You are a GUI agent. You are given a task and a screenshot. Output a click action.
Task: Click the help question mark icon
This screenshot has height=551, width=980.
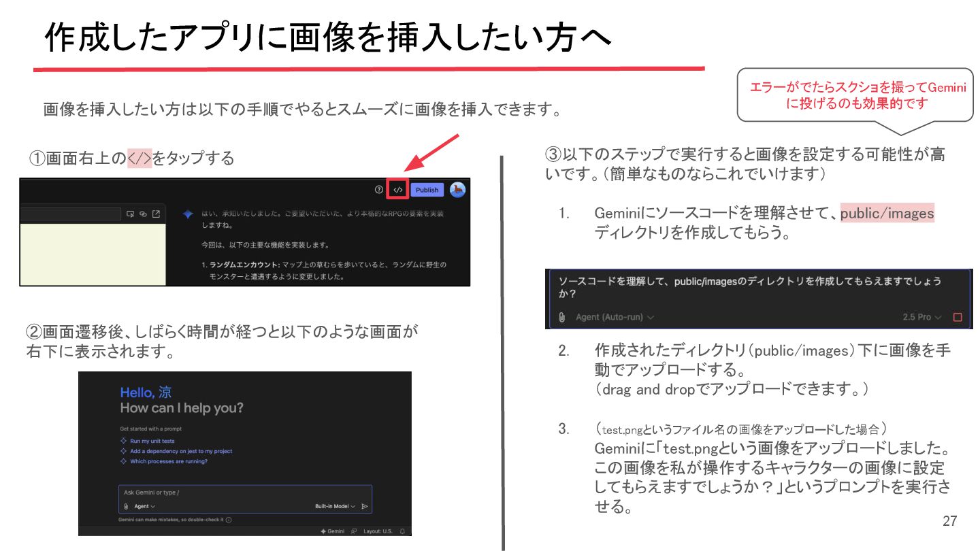coord(379,190)
